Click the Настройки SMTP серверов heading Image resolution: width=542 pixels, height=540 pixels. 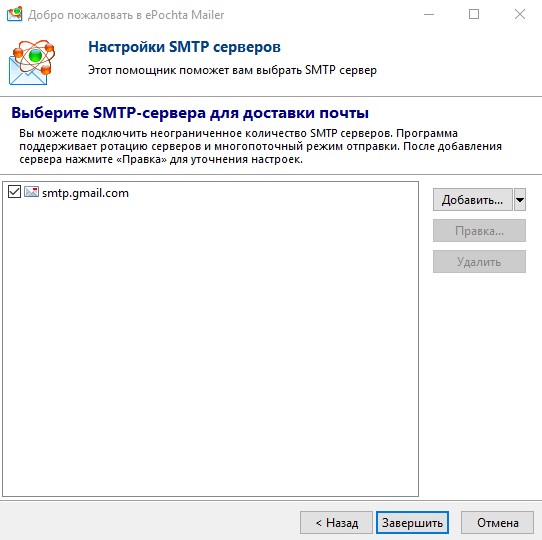point(184,47)
